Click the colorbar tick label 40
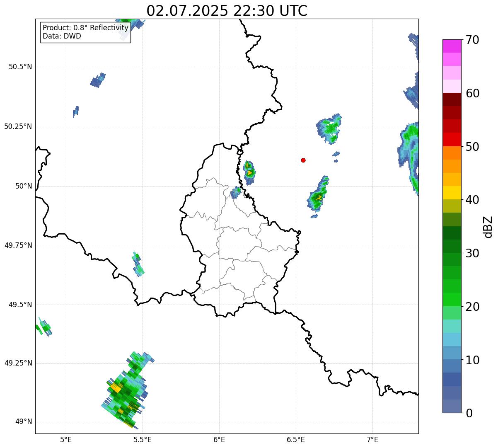This screenshot has width=498, height=448. tap(472, 200)
